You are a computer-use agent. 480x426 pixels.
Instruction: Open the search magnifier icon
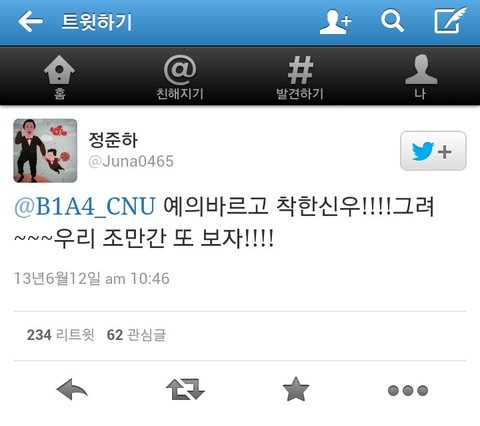[392, 21]
